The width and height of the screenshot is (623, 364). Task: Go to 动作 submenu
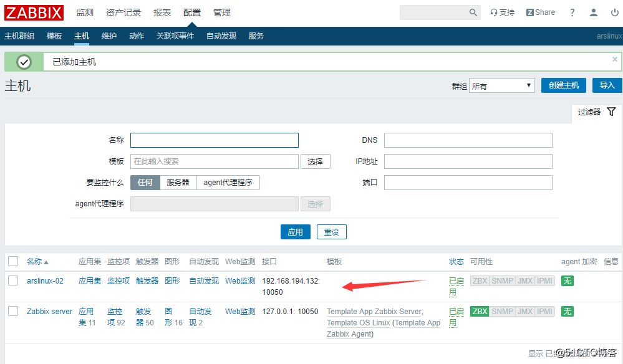click(x=137, y=36)
